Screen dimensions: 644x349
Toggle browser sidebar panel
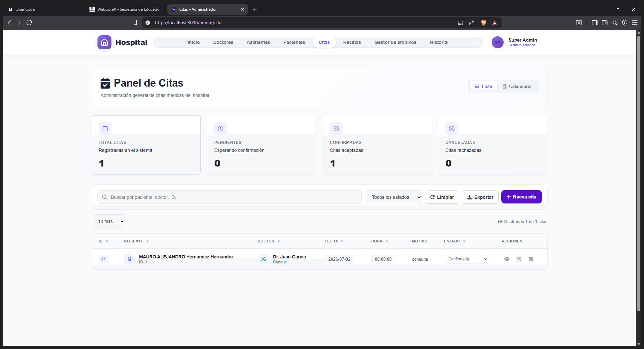(x=595, y=23)
